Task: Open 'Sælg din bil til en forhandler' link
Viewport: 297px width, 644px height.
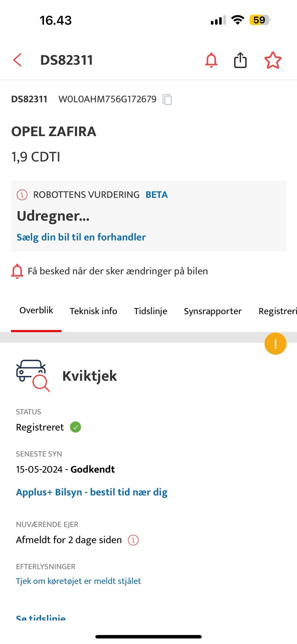Action: (x=81, y=237)
